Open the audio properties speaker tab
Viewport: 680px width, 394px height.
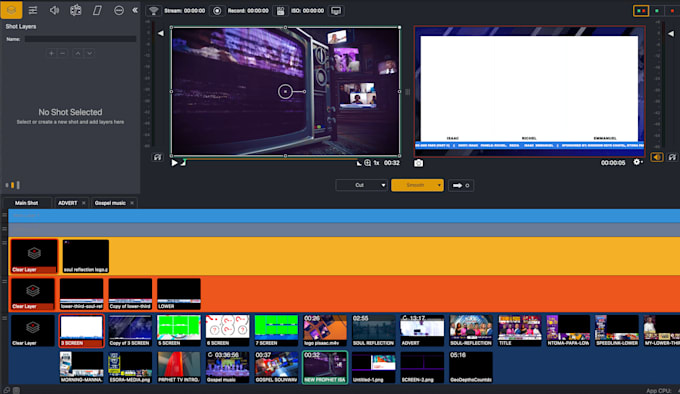(x=54, y=10)
